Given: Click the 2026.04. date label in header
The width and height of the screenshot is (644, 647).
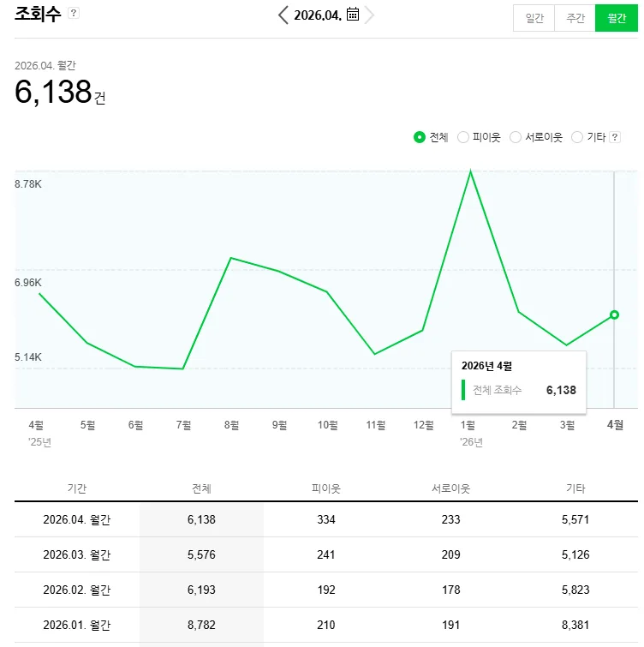Looking at the screenshot, I should point(318,15).
